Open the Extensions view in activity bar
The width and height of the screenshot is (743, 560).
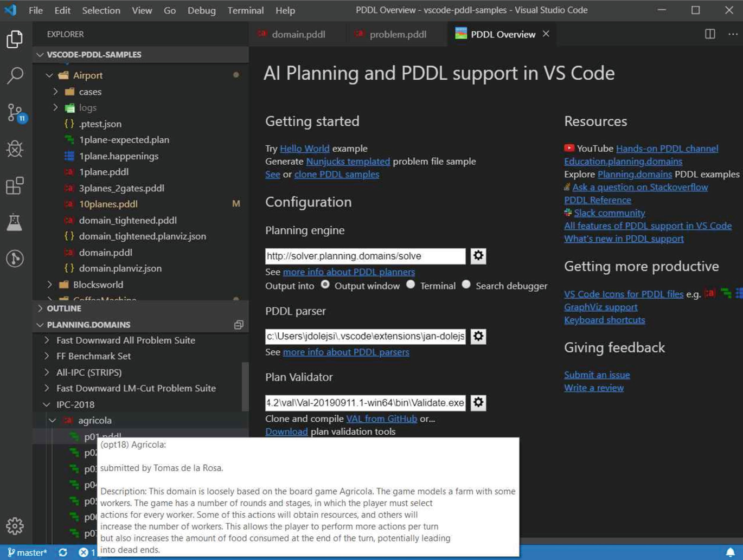point(15,185)
